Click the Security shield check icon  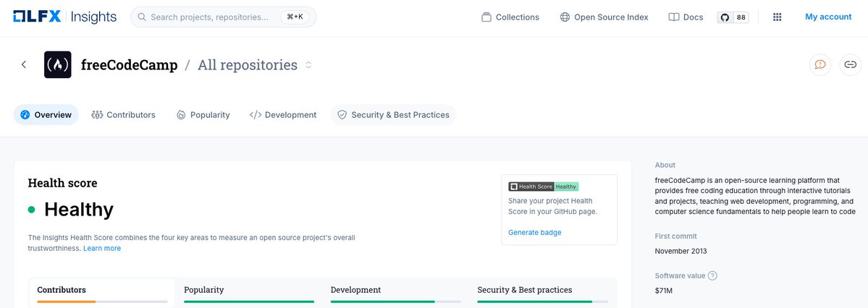click(342, 115)
